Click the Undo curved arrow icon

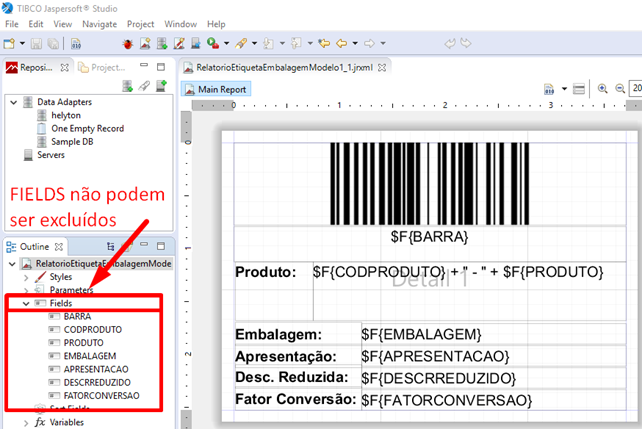coord(450,43)
